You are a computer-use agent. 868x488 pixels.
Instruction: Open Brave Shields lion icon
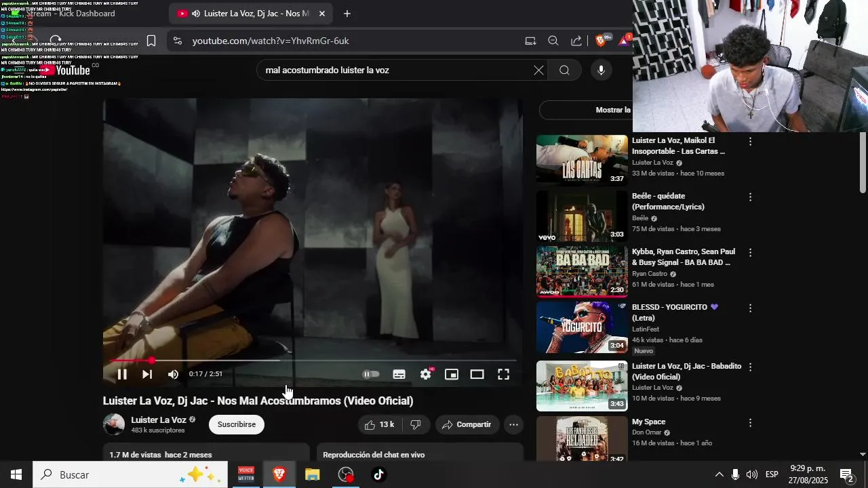601,41
